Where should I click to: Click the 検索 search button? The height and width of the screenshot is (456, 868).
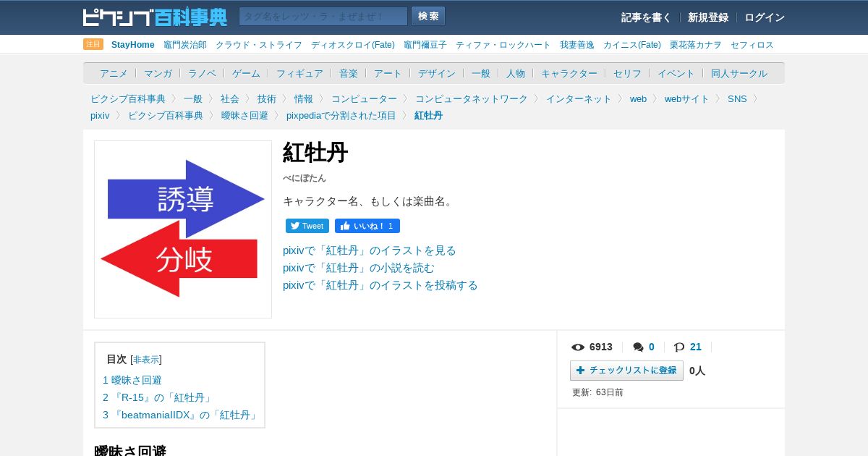(x=428, y=17)
